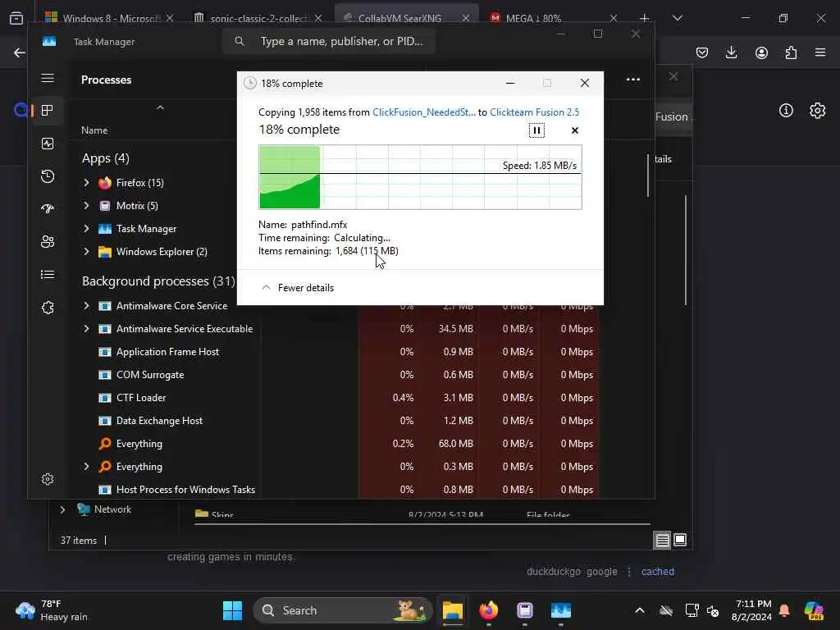Open Windows Start button
Viewport: 840px width, 630px height.
tap(232, 610)
